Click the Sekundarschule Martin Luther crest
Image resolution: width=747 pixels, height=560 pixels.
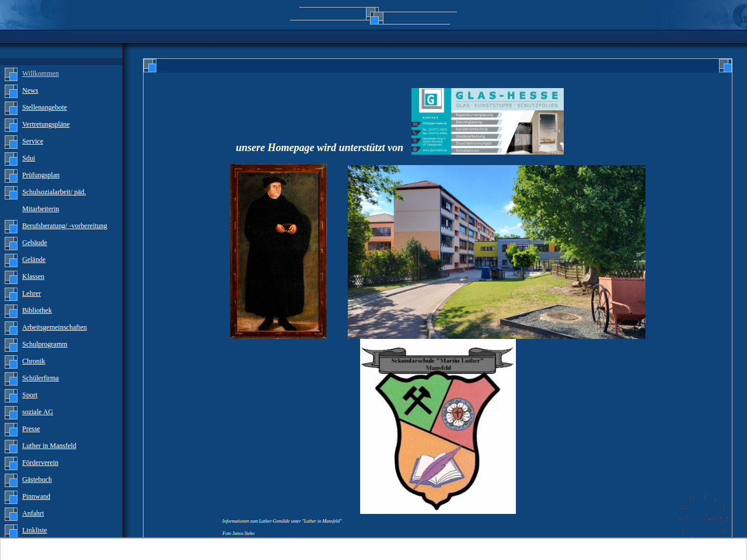pyautogui.click(x=438, y=426)
